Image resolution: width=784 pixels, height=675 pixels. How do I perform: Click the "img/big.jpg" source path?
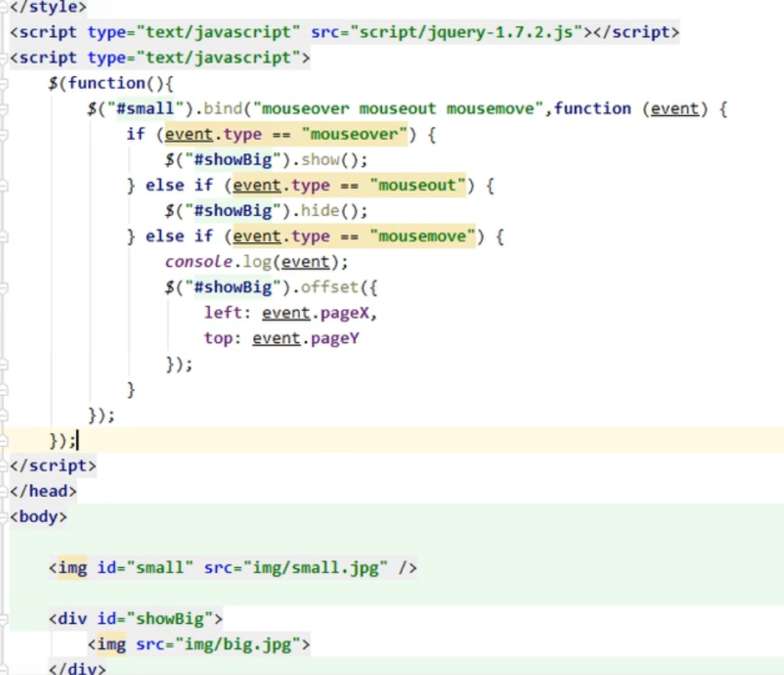coord(238,644)
